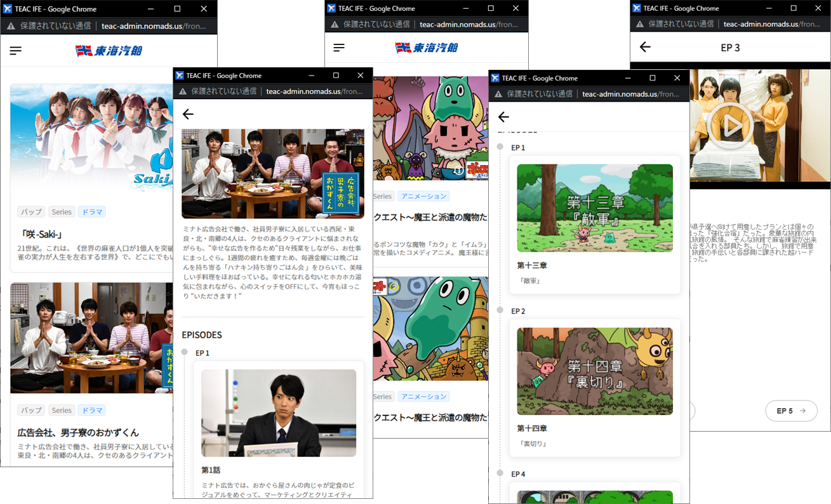The height and width of the screenshot is (504, 831).
Task: Click address bar in the animation list window
Action: [470, 25]
